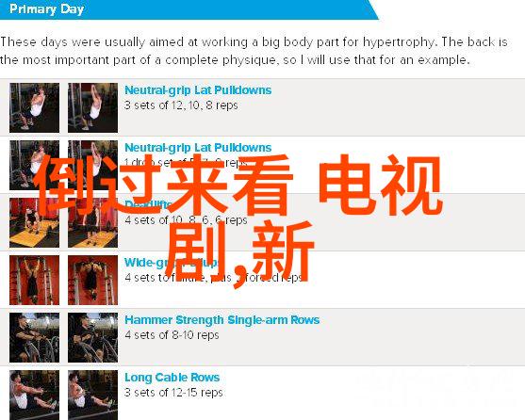
Task: Open first Neutral-grip Lat Pulldowns link (3 sets)
Action: 198,90
